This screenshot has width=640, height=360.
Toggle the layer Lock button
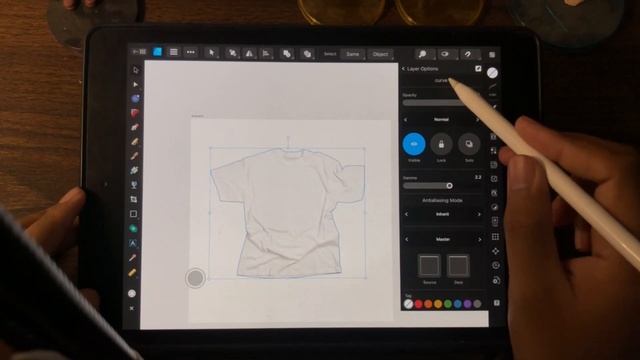[x=441, y=144]
